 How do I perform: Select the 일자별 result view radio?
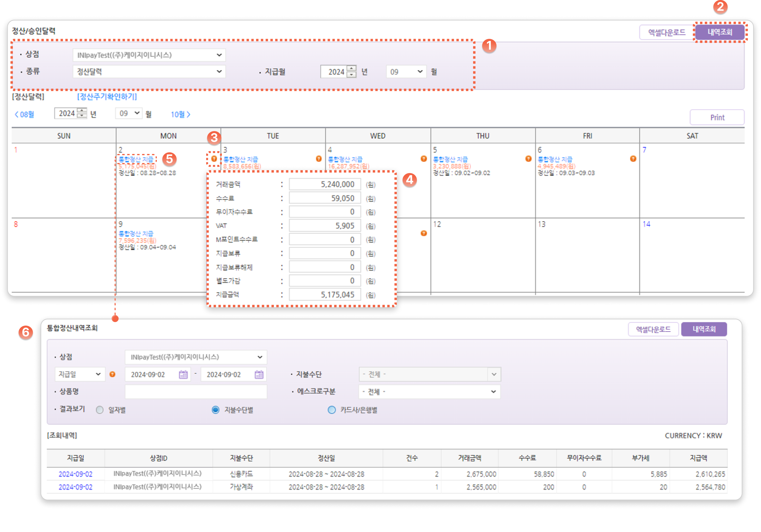coord(100,410)
